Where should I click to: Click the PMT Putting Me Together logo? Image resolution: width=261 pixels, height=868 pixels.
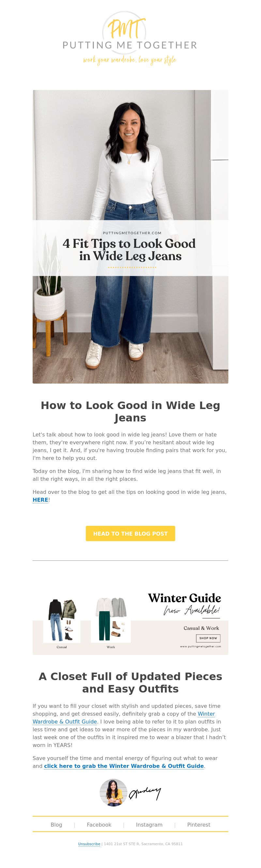[130, 38]
